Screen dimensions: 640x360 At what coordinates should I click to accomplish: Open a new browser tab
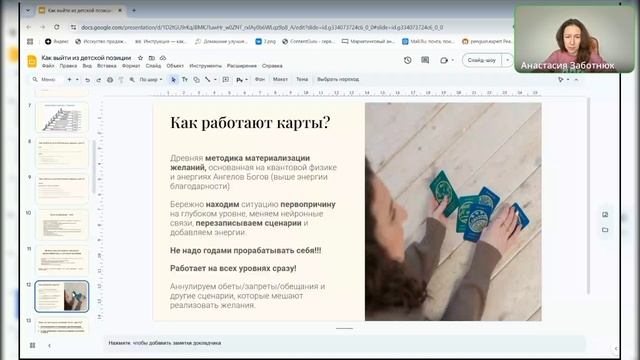(134, 10)
